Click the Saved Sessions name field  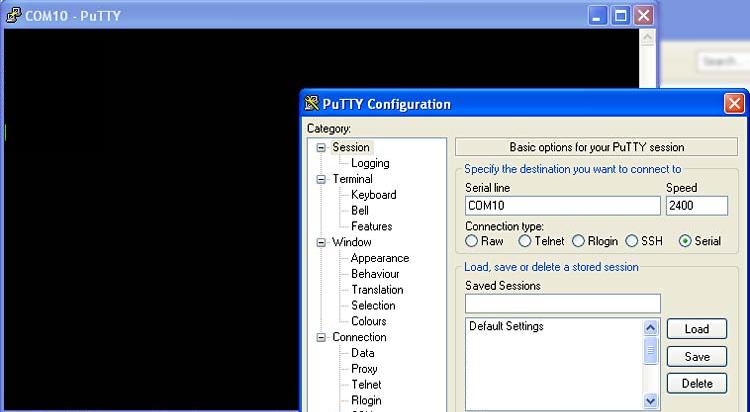[562, 303]
